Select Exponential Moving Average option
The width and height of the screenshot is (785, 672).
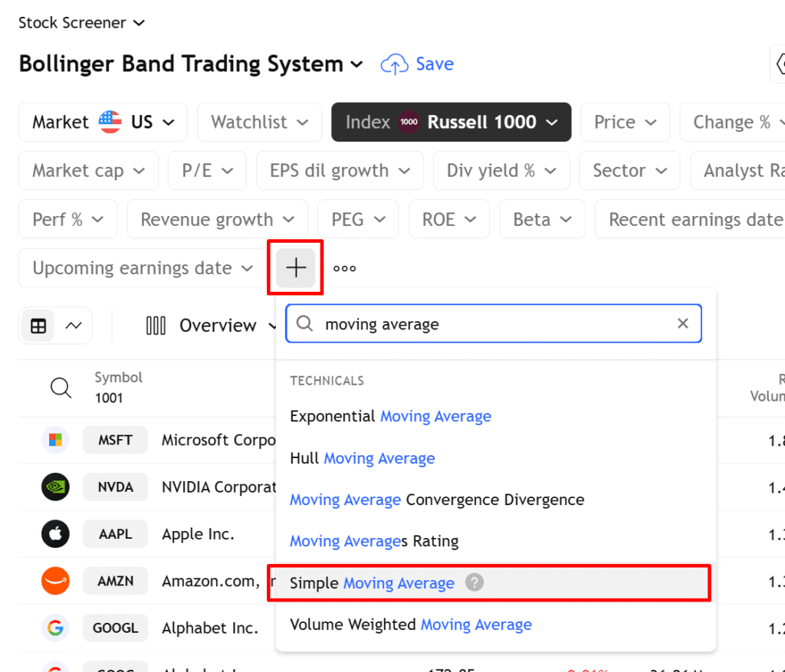click(x=390, y=417)
